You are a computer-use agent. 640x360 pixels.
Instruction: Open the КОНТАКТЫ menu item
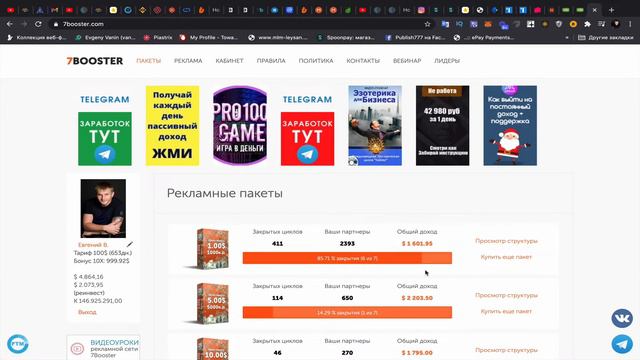tap(363, 61)
